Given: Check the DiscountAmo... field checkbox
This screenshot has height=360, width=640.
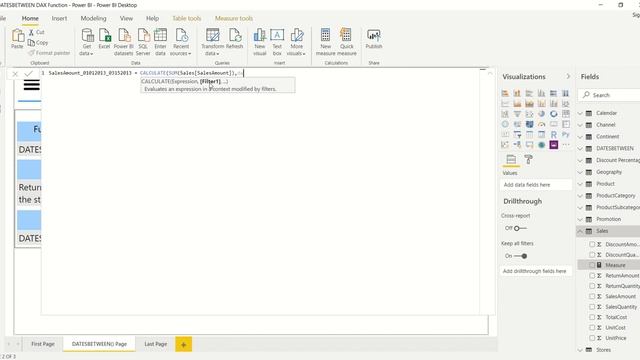Looking at the screenshot, I should click(x=592, y=244).
